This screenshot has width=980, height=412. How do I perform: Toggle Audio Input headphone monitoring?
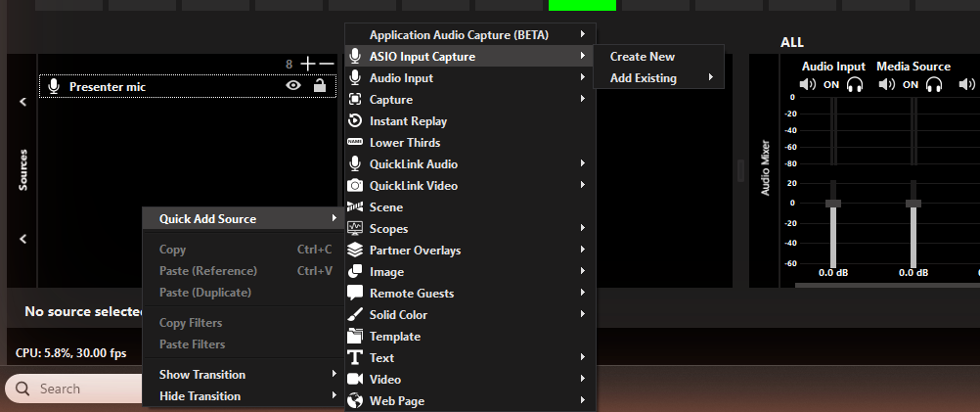855,84
